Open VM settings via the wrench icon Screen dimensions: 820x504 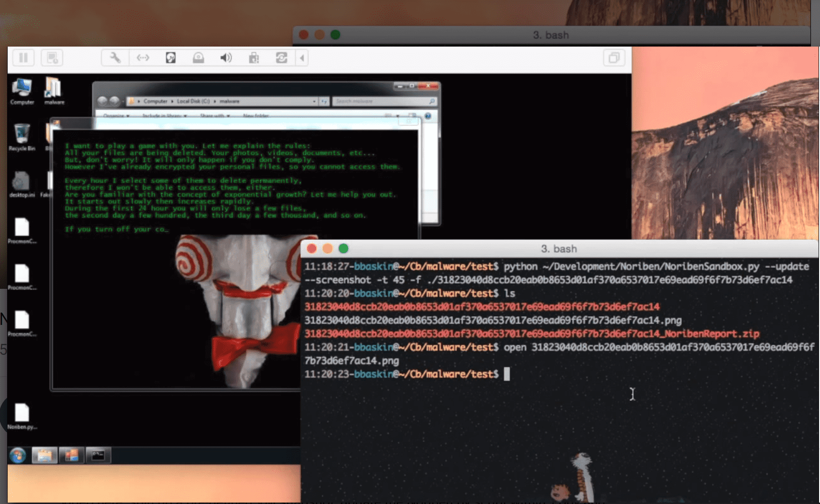[x=115, y=58]
